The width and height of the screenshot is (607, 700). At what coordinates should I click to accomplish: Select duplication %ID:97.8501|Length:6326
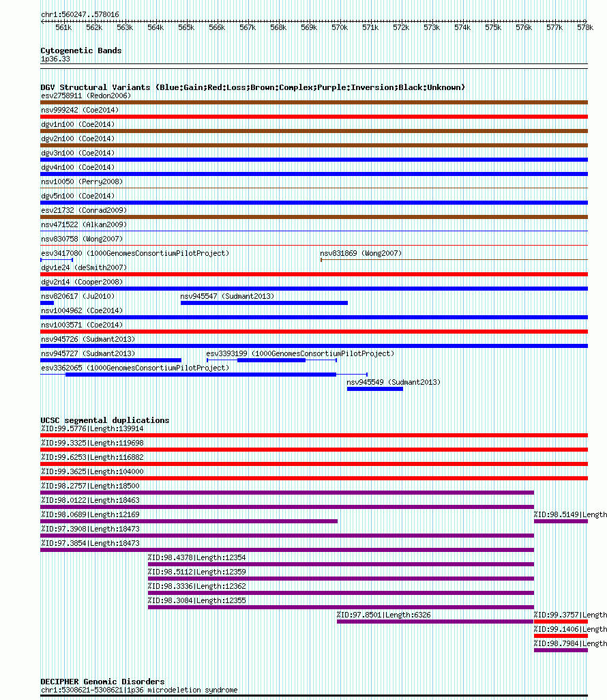[435, 622]
